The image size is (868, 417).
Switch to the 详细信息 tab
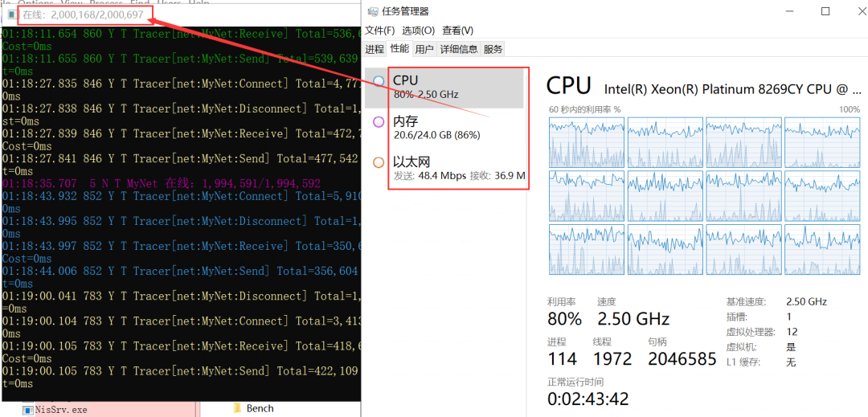[x=459, y=49]
